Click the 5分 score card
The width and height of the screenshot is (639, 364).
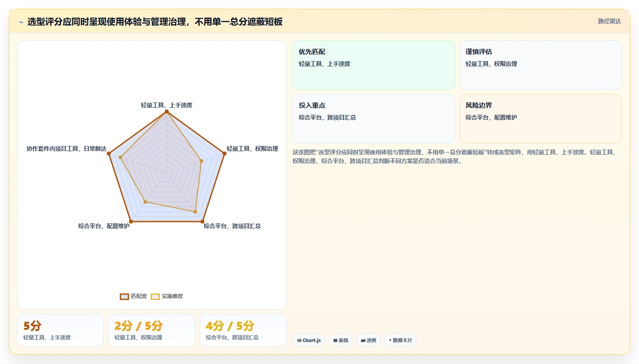pos(60,330)
